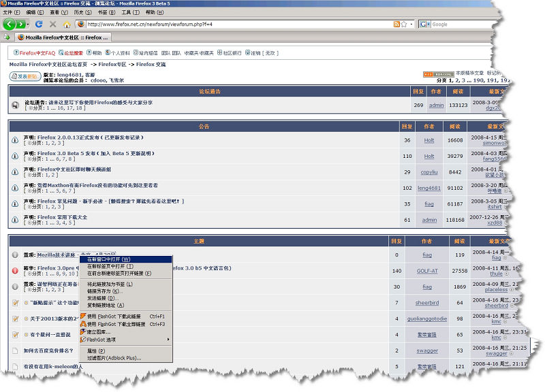Click author GOLF-AT in the topics table
545x392 pixels.
tap(427, 271)
